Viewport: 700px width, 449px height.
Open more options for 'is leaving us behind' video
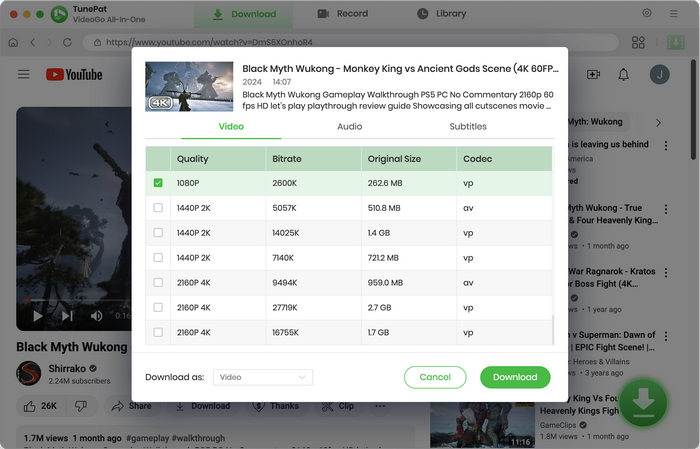(666, 146)
